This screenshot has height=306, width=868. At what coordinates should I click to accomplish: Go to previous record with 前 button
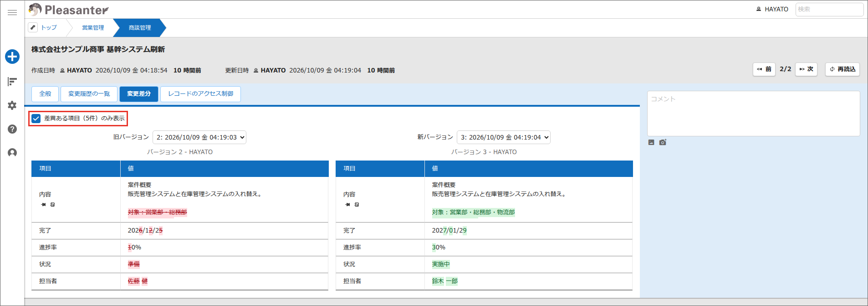(x=764, y=69)
